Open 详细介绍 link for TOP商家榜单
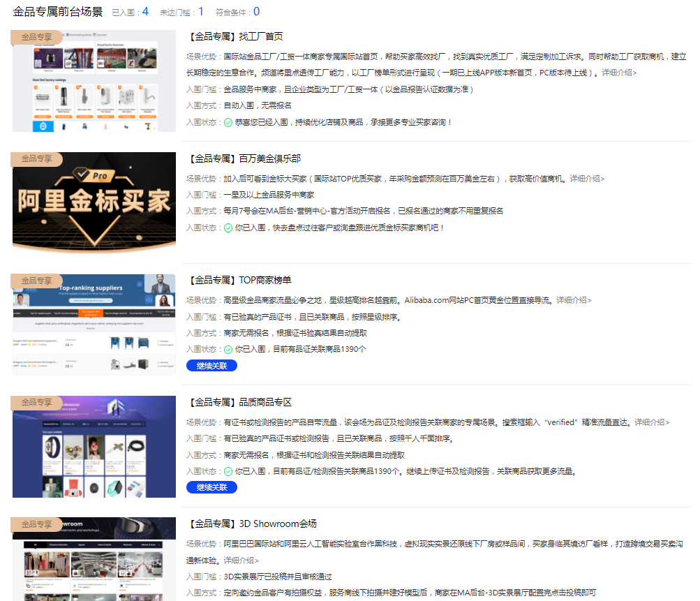This screenshot has height=601, width=700. tap(573, 301)
